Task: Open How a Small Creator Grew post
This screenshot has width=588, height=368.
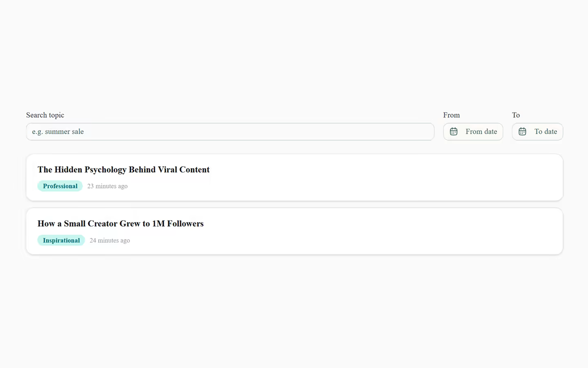Action: point(294,231)
